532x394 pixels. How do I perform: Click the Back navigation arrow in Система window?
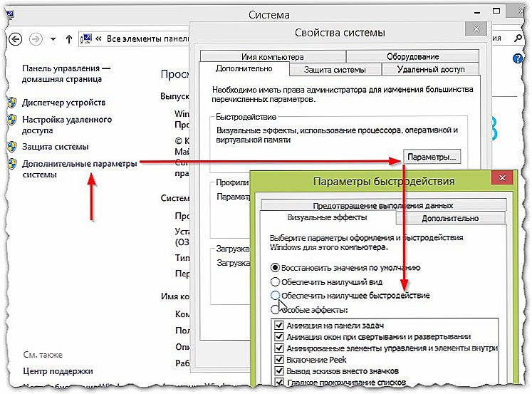pyautogui.click(x=15, y=39)
